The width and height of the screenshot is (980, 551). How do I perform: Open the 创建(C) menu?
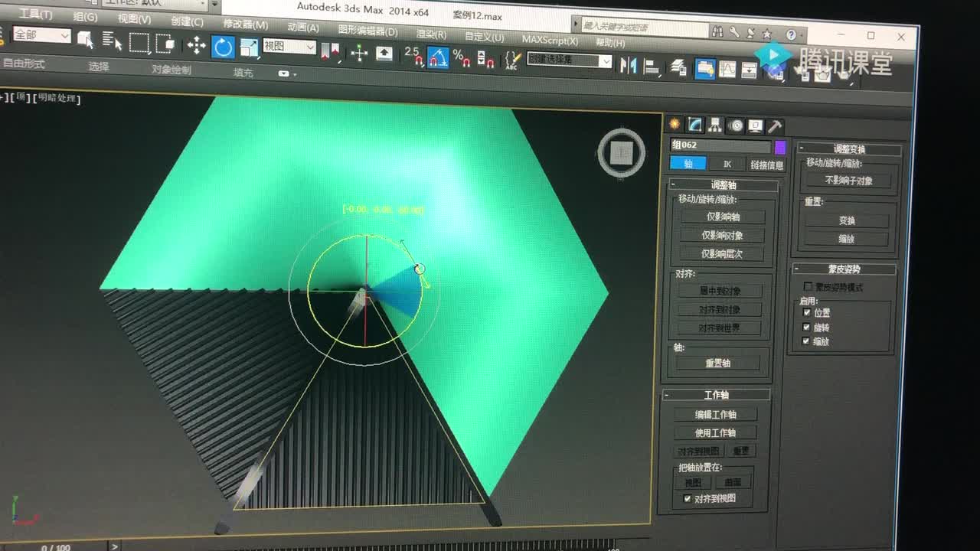click(x=188, y=21)
